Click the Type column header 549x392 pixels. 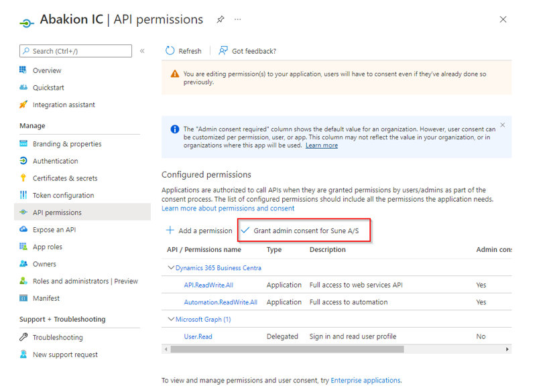(274, 249)
